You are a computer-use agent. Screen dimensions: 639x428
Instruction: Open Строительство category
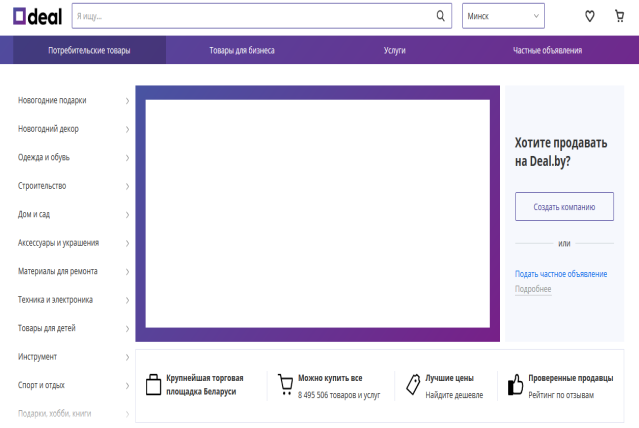[x=42, y=186]
